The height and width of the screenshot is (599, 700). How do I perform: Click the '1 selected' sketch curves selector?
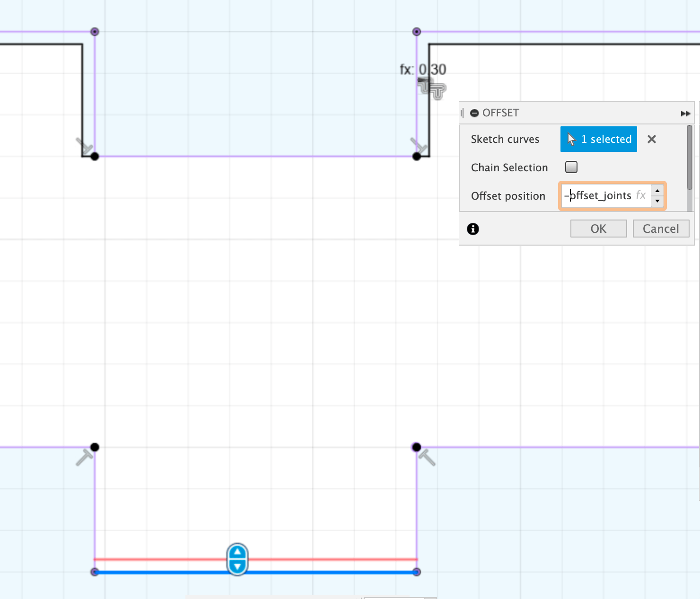click(x=599, y=139)
